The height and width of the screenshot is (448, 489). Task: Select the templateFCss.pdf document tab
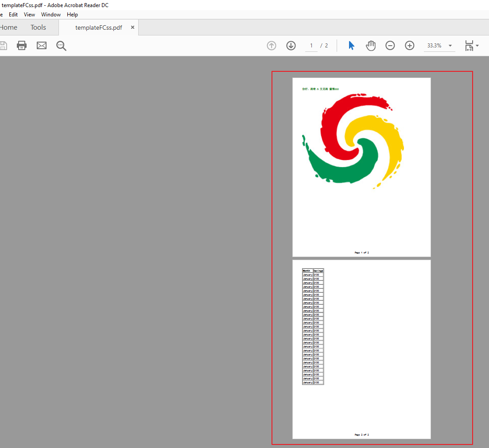[x=98, y=27]
